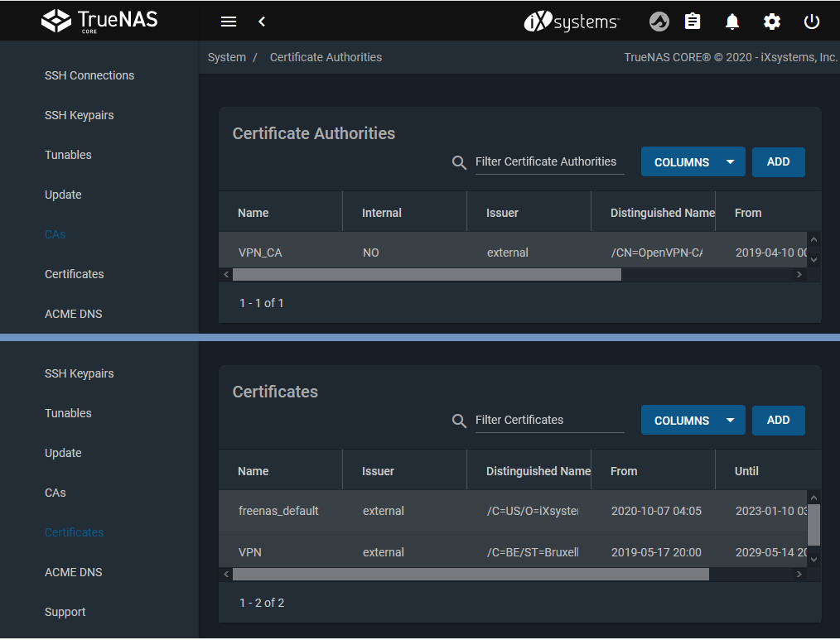Click the hamburger menu icon
Image resolution: width=840 pixels, height=640 pixels.
tap(229, 22)
